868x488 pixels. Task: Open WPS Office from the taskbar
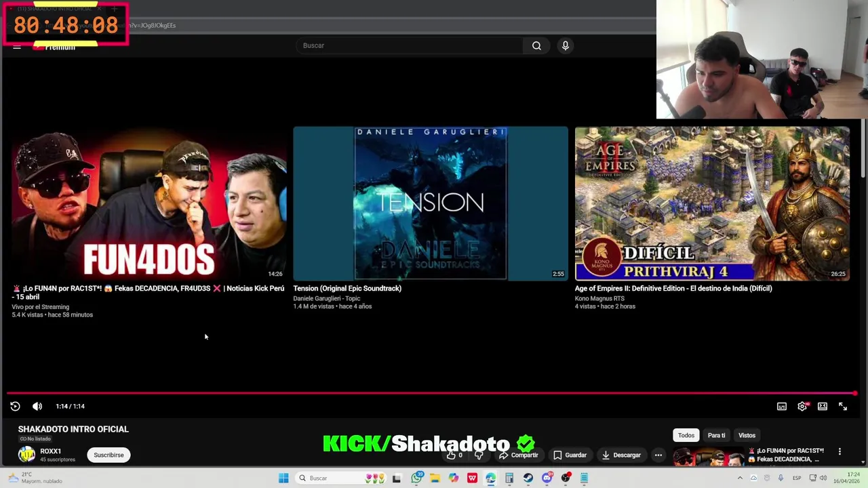(x=472, y=478)
